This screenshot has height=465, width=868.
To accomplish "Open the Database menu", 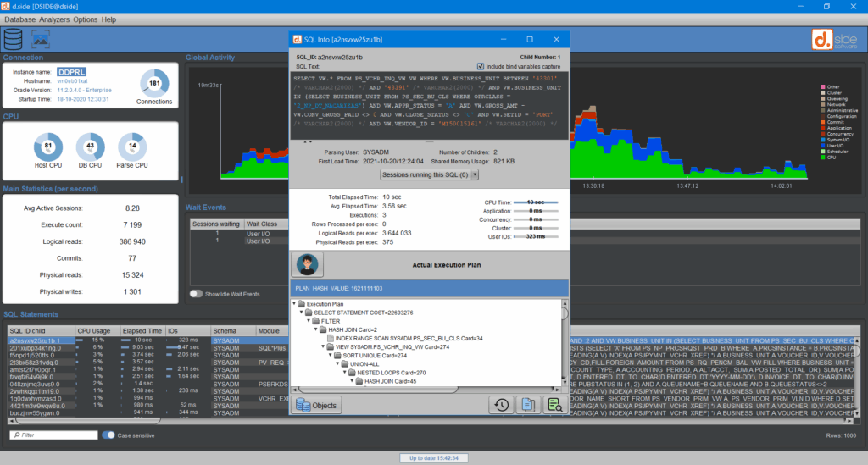I will pyautogui.click(x=20, y=19).
